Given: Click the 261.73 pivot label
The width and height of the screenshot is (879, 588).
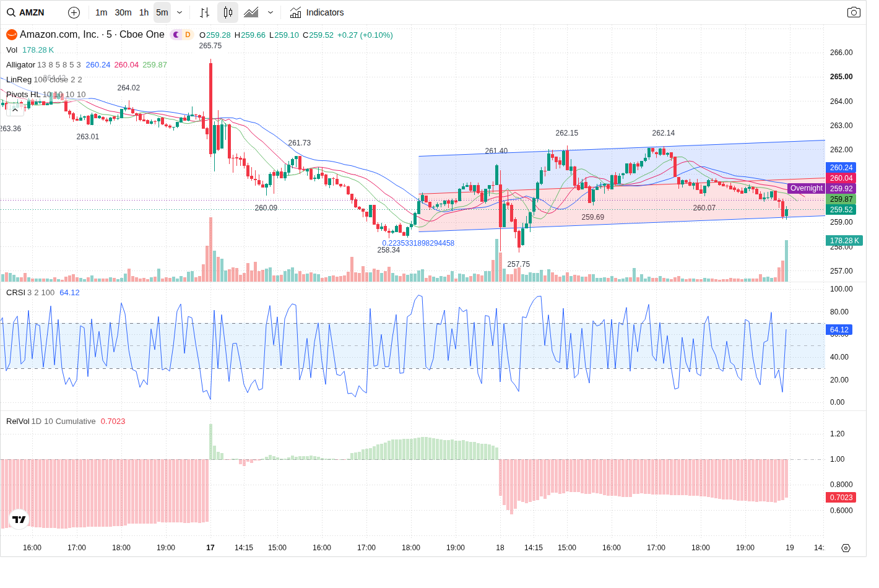Looking at the screenshot, I should [300, 143].
